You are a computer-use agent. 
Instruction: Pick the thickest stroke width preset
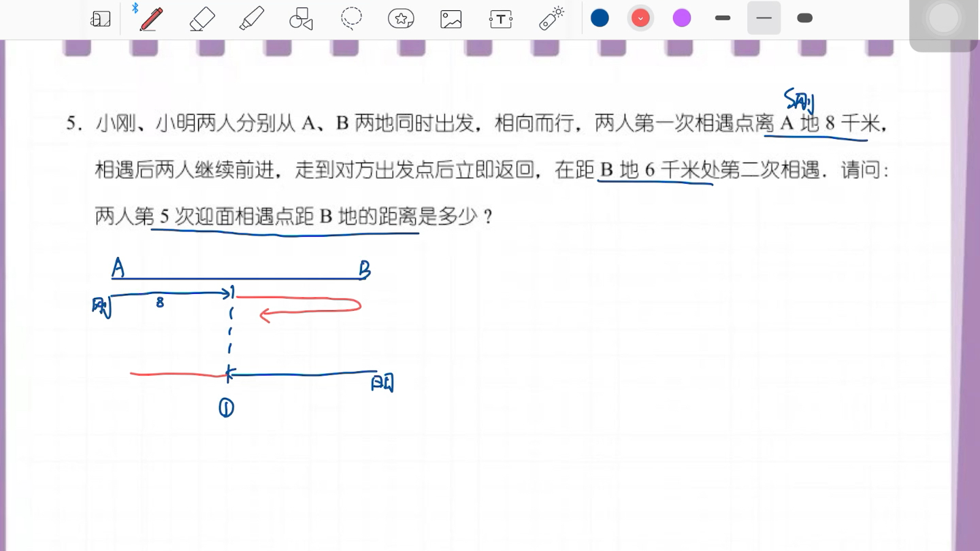tap(804, 18)
